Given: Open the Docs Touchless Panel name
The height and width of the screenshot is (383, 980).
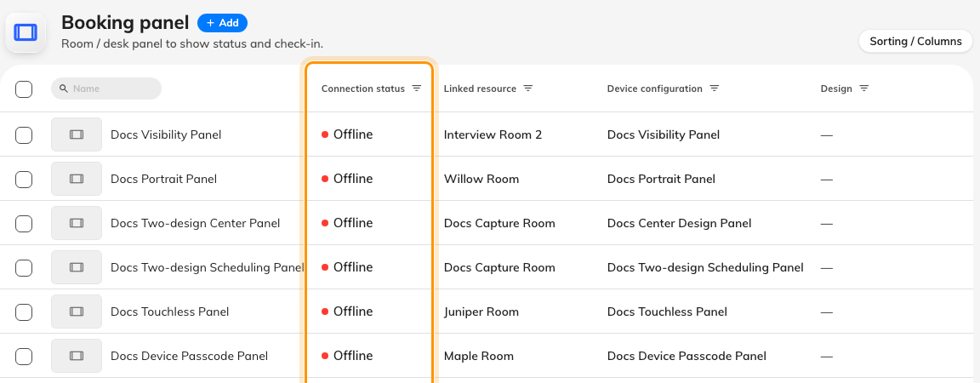Looking at the screenshot, I should (170, 312).
